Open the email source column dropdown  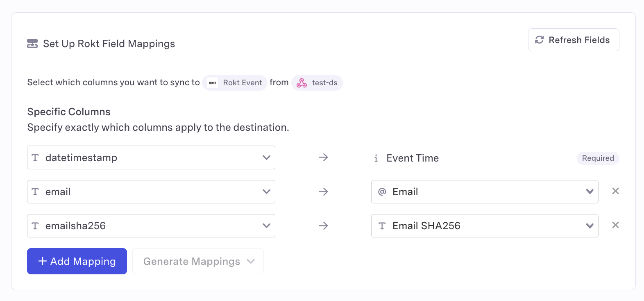[151, 192]
